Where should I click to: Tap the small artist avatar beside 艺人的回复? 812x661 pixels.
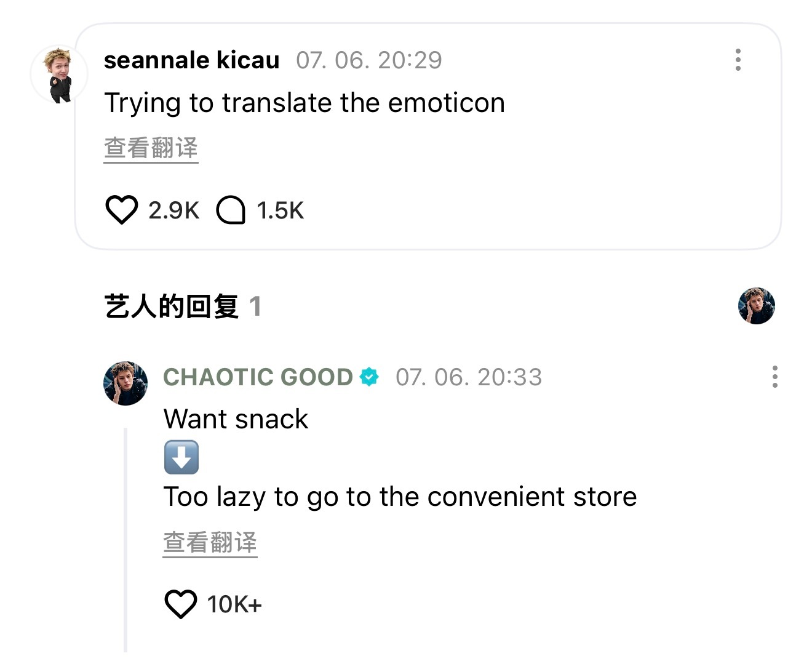coord(756,306)
